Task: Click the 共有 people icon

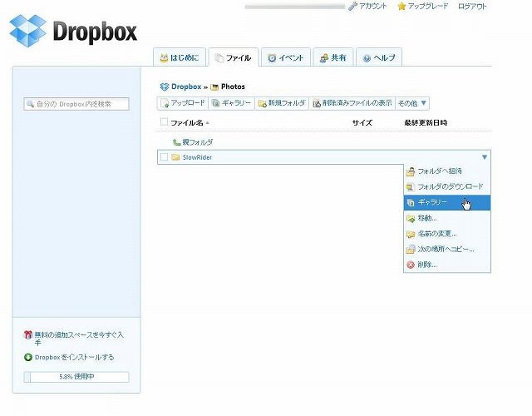Action: click(324, 58)
